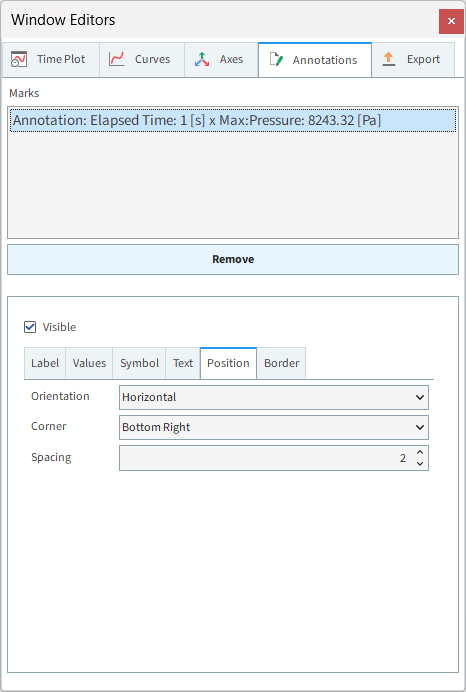Image resolution: width=466 pixels, height=692 pixels.
Task: Open the Border sub-tab
Action: [x=281, y=363]
